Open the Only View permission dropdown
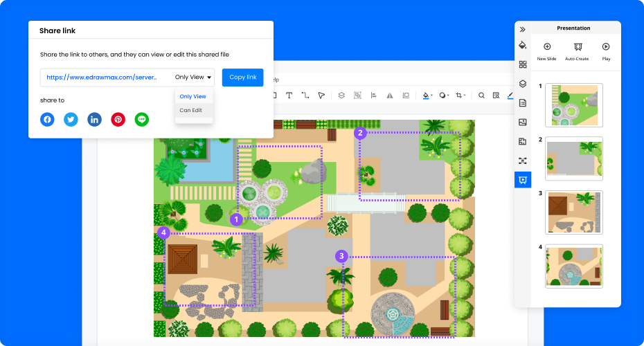Screen dimensions: 644x346 [193, 78]
